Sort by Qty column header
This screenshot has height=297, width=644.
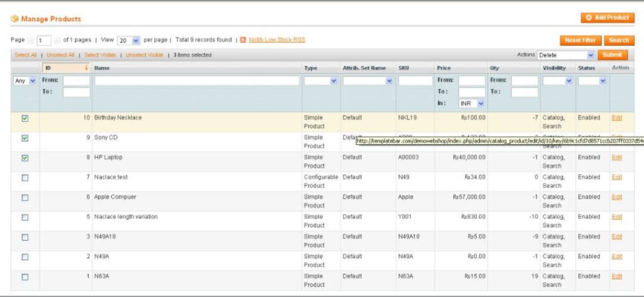pyautogui.click(x=494, y=68)
